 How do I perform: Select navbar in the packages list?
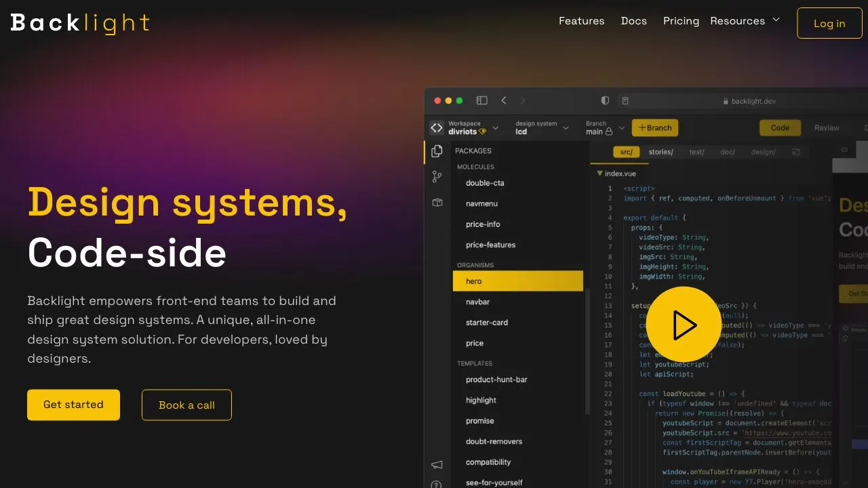(x=477, y=302)
